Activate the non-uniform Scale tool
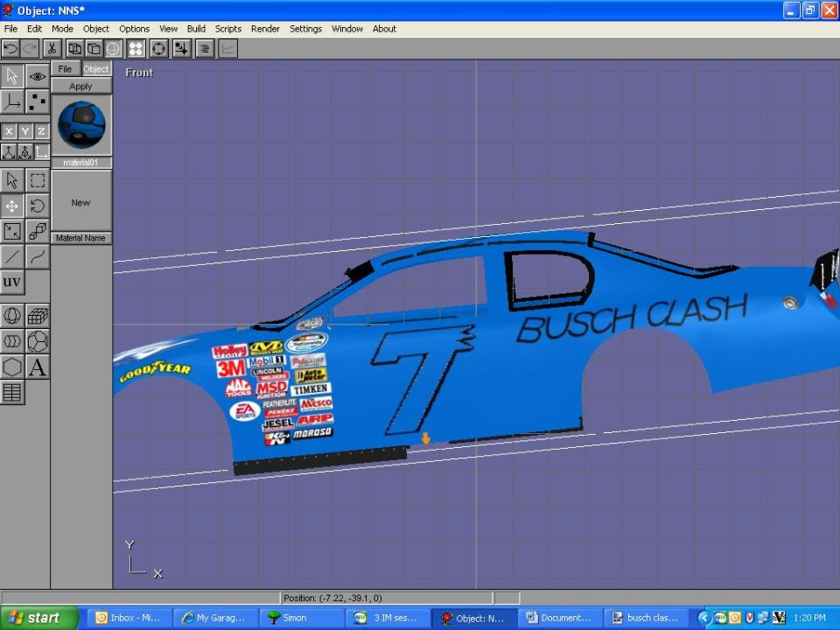This screenshot has height=630, width=840. pos(11,231)
